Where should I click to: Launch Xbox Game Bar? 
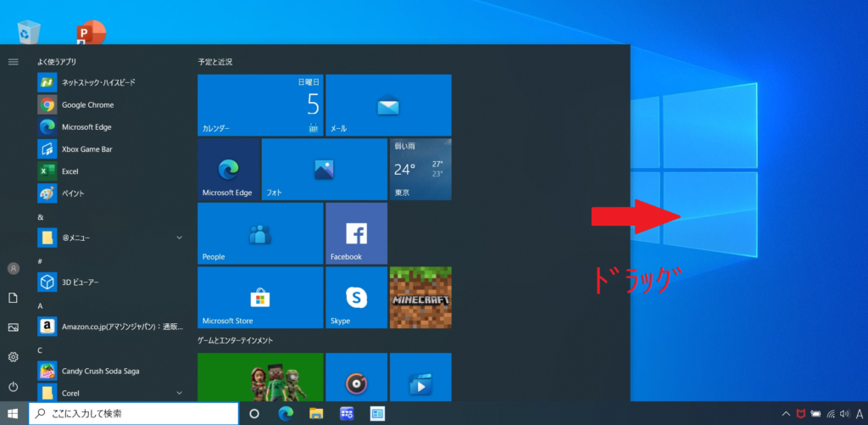pos(111,149)
